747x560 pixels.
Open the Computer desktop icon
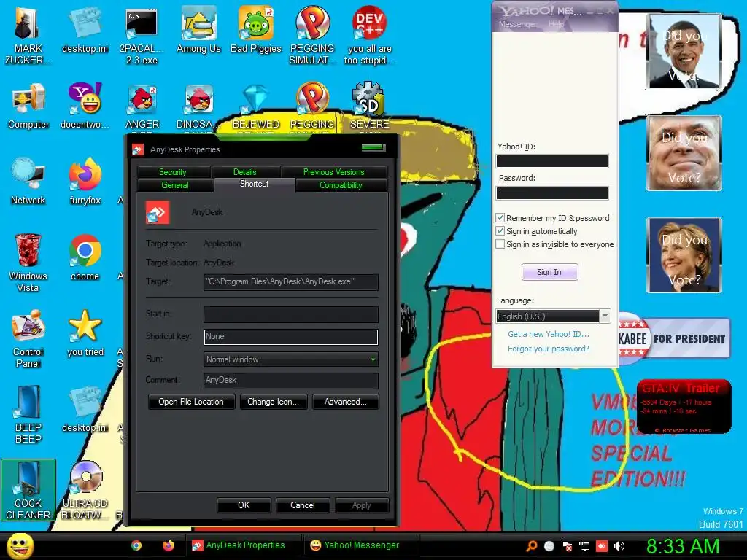click(28, 106)
